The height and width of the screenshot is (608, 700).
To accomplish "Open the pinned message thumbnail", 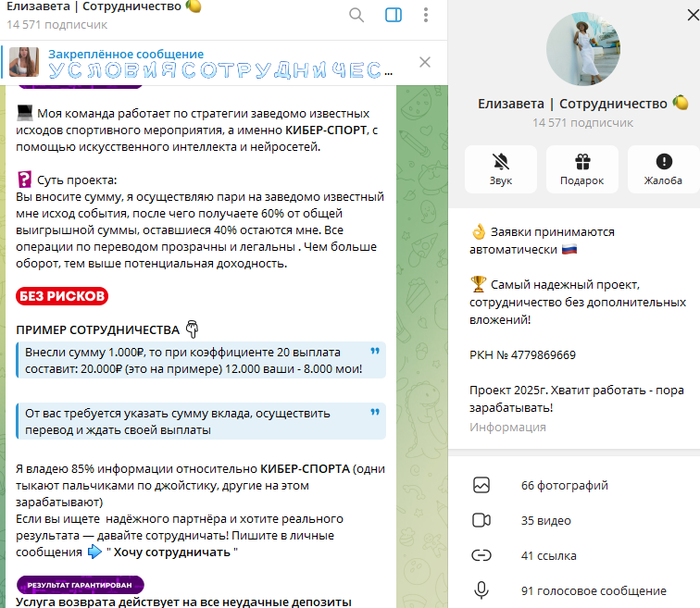I will pos(24,62).
